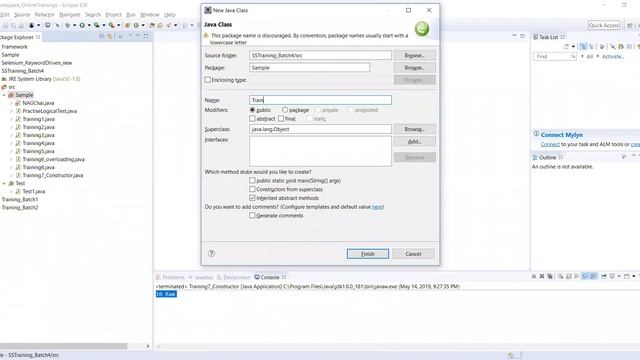Click the Terminate icon in Console toolbar

point(534,276)
